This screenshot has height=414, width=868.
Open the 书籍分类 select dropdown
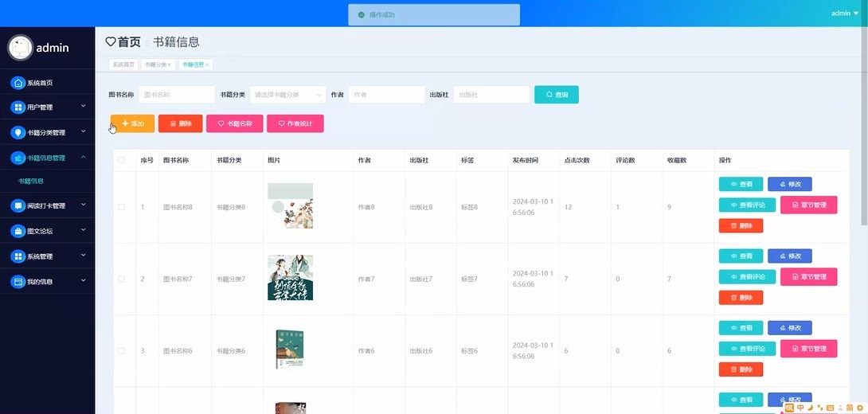[x=287, y=95]
